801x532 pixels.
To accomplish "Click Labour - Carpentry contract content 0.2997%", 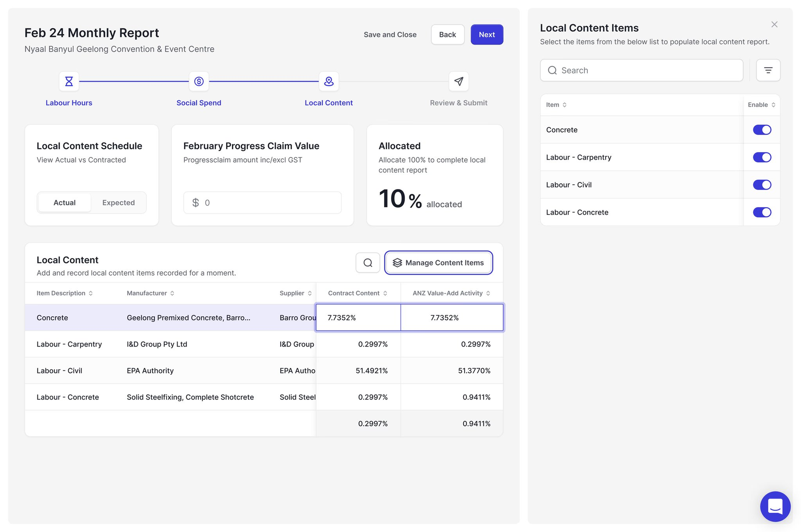I will [373, 344].
